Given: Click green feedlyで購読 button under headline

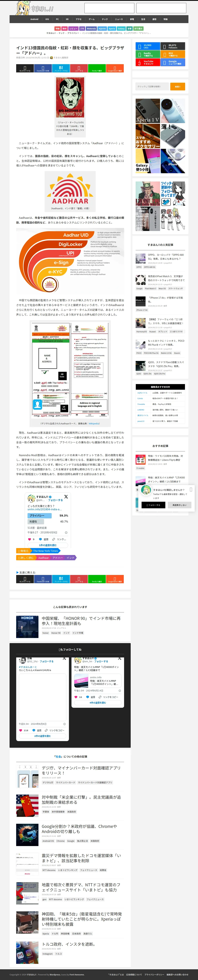Looking at the screenshot, I should coord(97,68).
